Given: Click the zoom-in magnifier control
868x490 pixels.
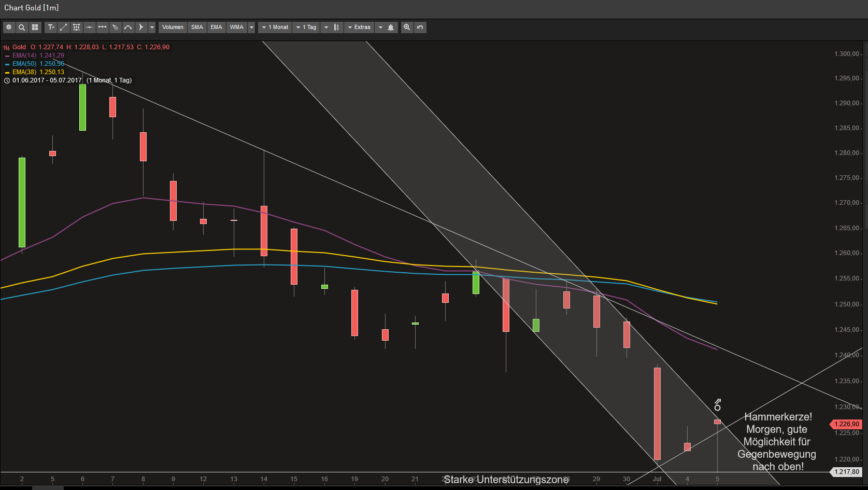Looking at the screenshot, I should click(x=407, y=27).
